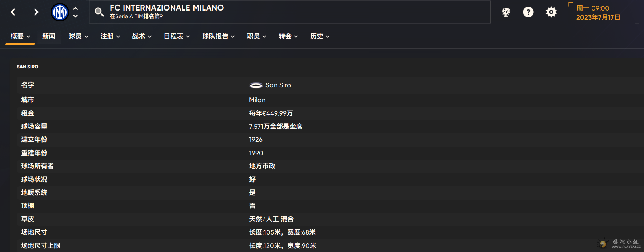
Task: Click the San Siro stadium name link
Action: coord(278,85)
